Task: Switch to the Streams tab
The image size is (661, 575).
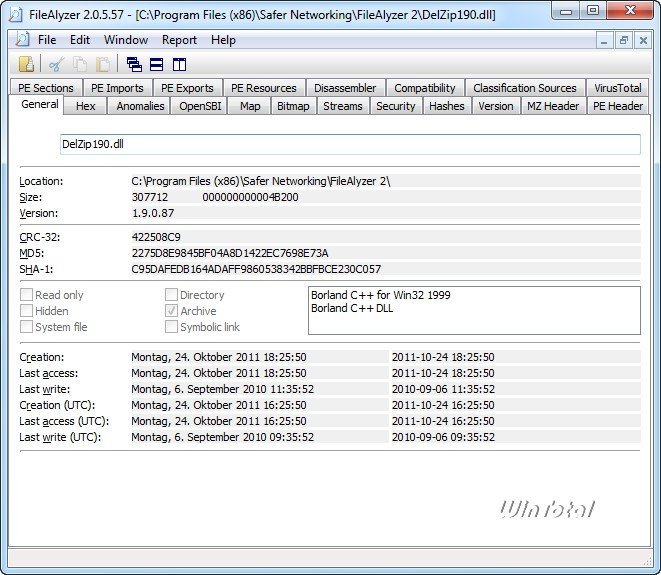Action: [x=343, y=106]
